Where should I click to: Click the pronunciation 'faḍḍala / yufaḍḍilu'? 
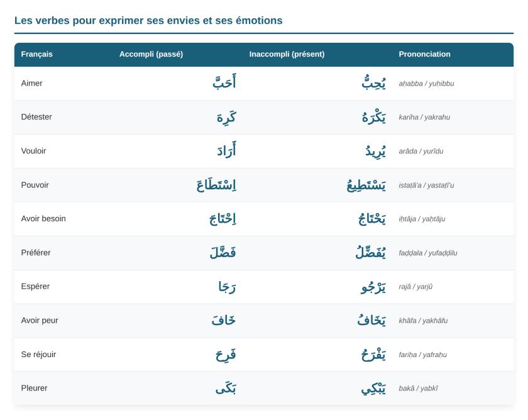point(428,253)
